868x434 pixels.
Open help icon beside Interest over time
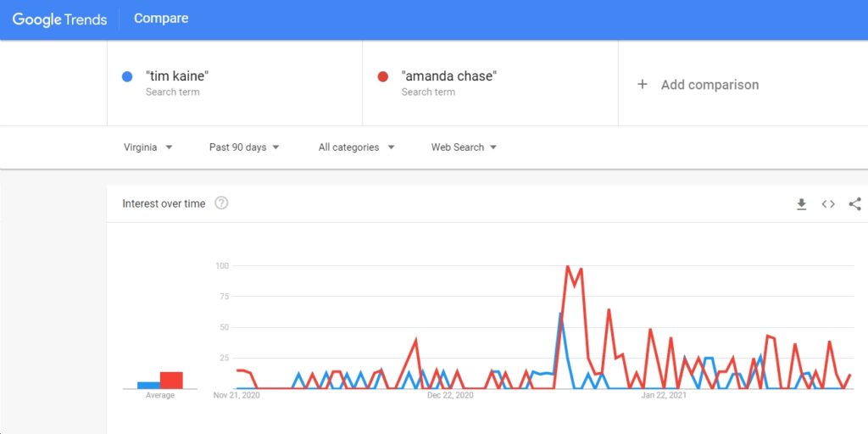pos(221,203)
